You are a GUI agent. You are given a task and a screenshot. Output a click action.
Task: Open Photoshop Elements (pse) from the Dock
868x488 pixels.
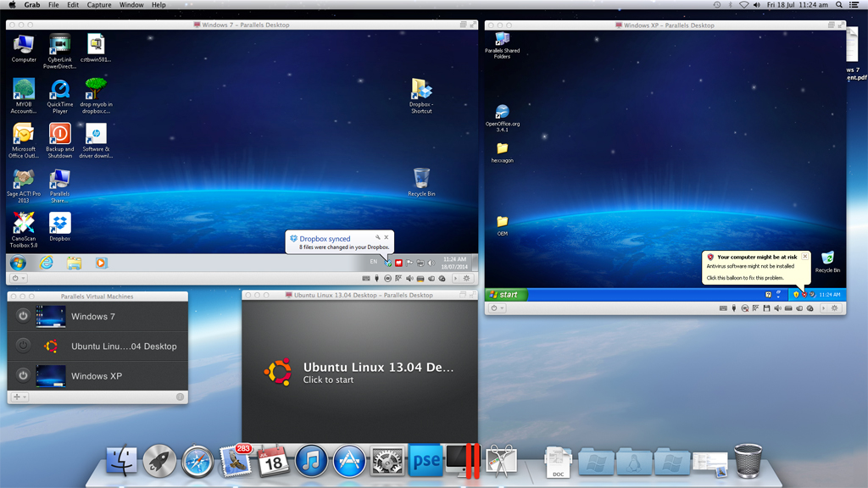coord(426,460)
